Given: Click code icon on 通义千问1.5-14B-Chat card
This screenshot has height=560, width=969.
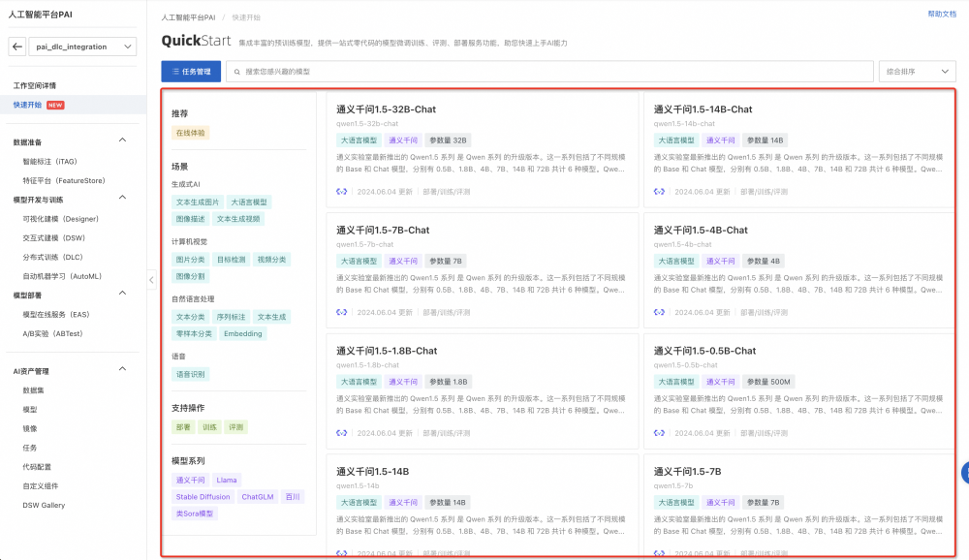Looking at the screenshot, I should click(659, 192).
